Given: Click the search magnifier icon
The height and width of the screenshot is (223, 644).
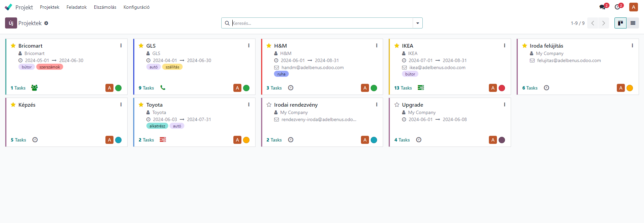Looking at the screenshot, I should pyautogui.click(x=227, y=23).
